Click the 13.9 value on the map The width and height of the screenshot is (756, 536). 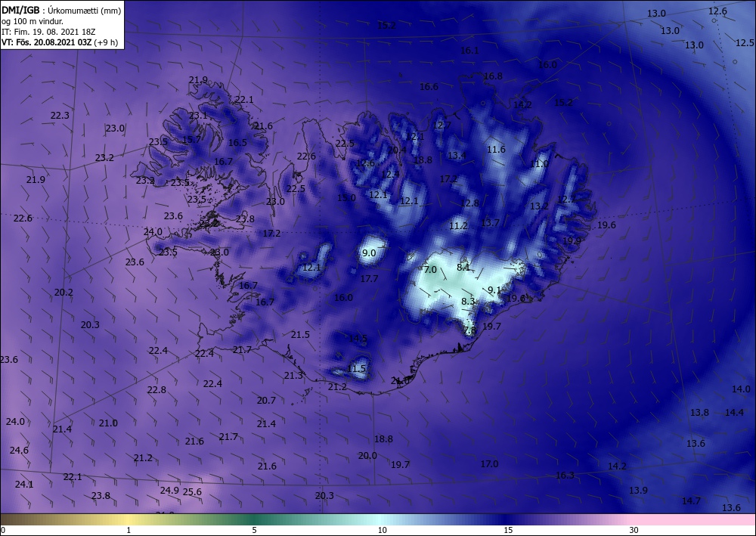(638, 490)
